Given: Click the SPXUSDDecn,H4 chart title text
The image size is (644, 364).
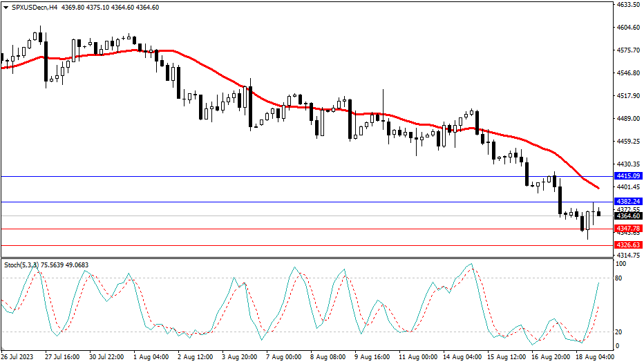Looking at the screenshot, I should [34, 8].
